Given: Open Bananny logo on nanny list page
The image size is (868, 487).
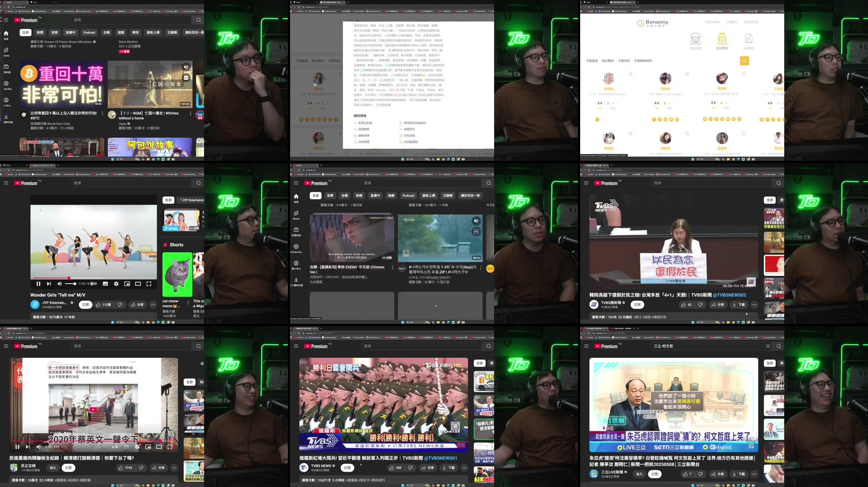Looking at the screenshot, I should 653,23.
